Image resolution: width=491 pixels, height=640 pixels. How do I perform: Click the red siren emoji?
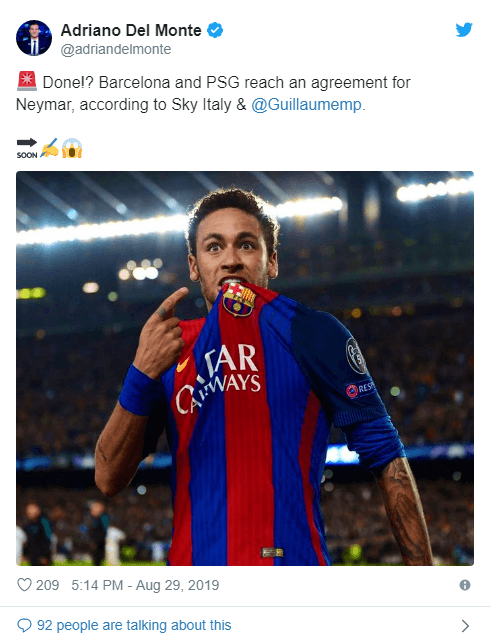27,81
